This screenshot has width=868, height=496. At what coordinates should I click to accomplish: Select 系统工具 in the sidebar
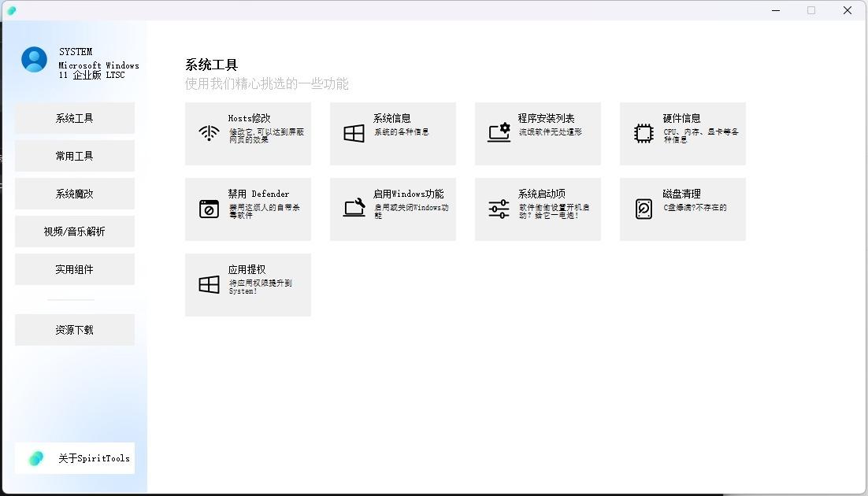point(75,118)
